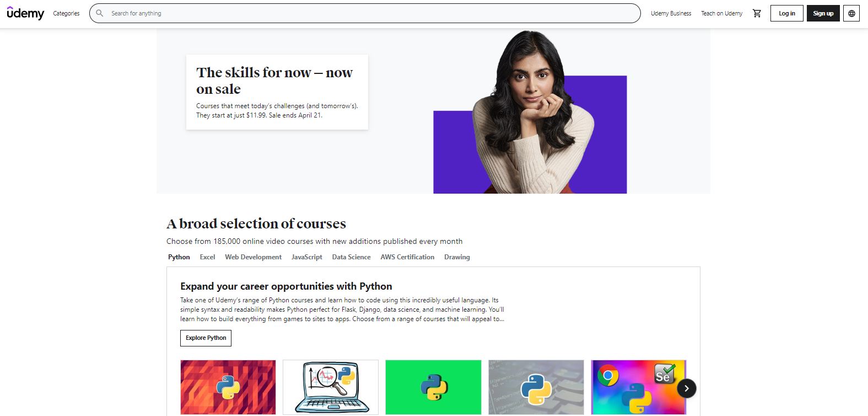The height and width of the screenshot is (416, 868).
Task: Focus the Search for anything field
Action: click(x=365, y=13)
